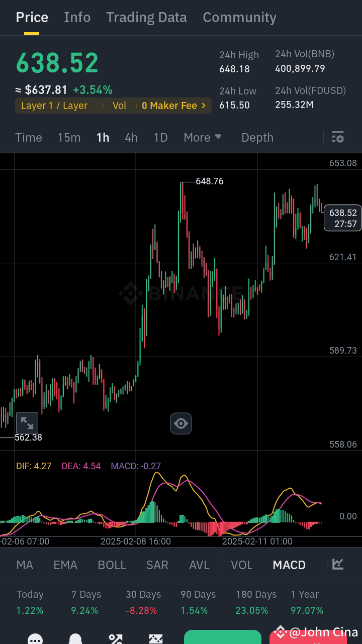Expand the chart to fullscreen with the arrows icon
The width and height of the screenshot is (362, 644).
coord(27,423)
